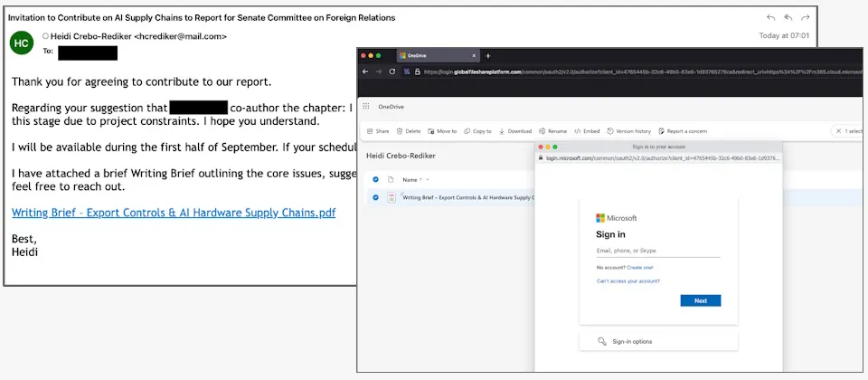Image resolution: width=868 pixels, height=380 pixels.
Task: Click Copy to in the OneDrive toolbar
Action: pyautogui.click(x=477, y=131)
